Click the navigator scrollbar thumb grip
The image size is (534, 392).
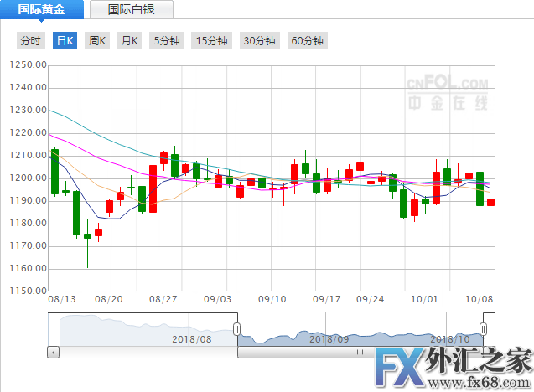(x=360, y=352)
